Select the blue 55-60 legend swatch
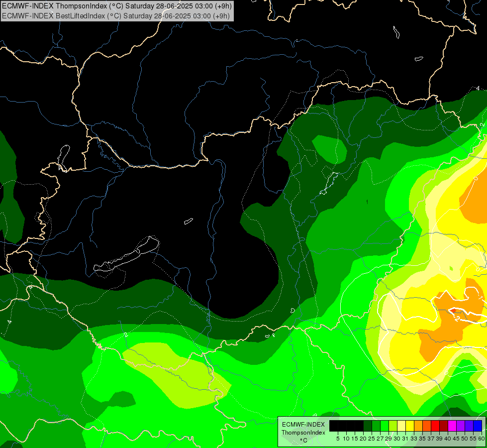Image resolution: width=487 pixels, height=448 pixels. click(478, 426)
